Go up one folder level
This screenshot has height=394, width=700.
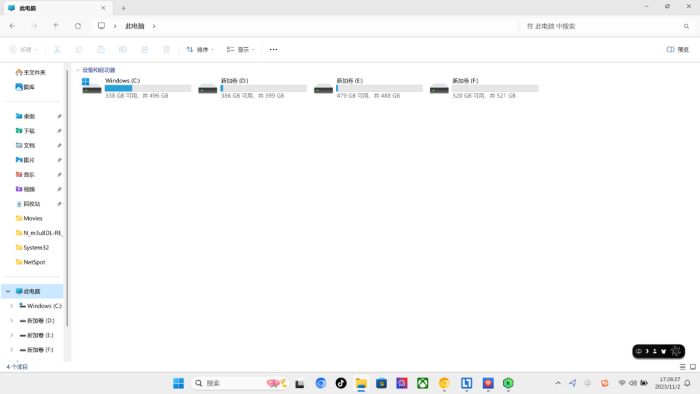56,26
